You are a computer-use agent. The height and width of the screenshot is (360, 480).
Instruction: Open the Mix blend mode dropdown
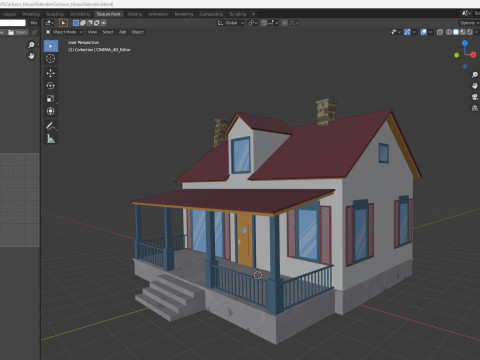click(x=34, y=23)
